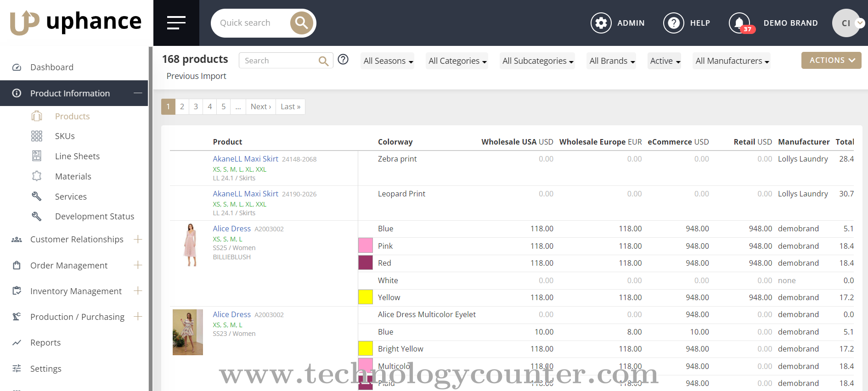
Task: Click the Order Management bag icon
Action: [x=17, y=265]
